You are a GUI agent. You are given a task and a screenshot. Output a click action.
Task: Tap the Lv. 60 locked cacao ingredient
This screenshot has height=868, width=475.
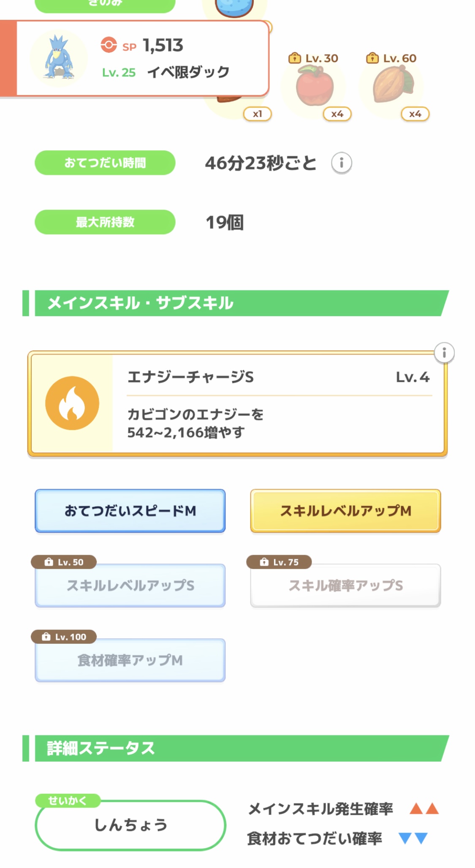click(393, 87)
